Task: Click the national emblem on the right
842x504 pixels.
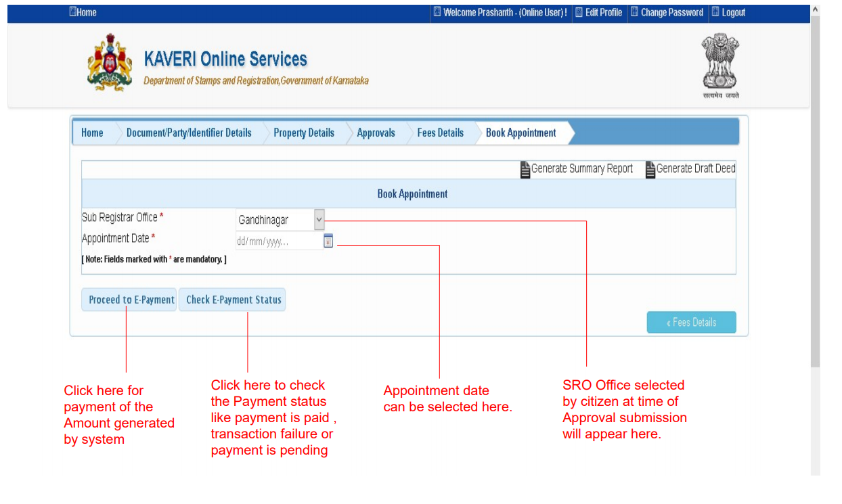Action: (719, 64)
